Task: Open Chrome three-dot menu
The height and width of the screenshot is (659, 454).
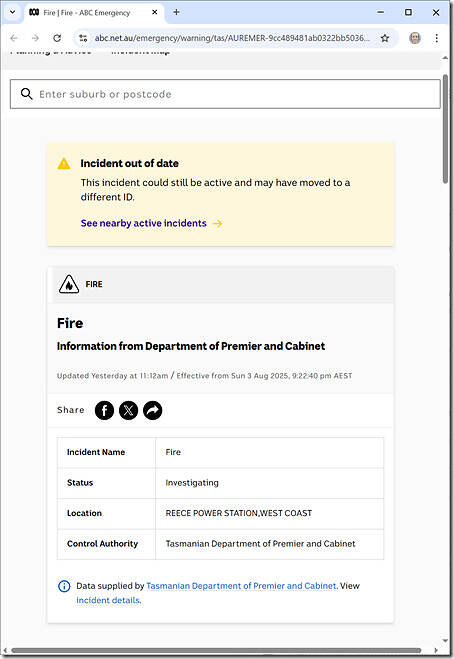Action: pos(436,38)
